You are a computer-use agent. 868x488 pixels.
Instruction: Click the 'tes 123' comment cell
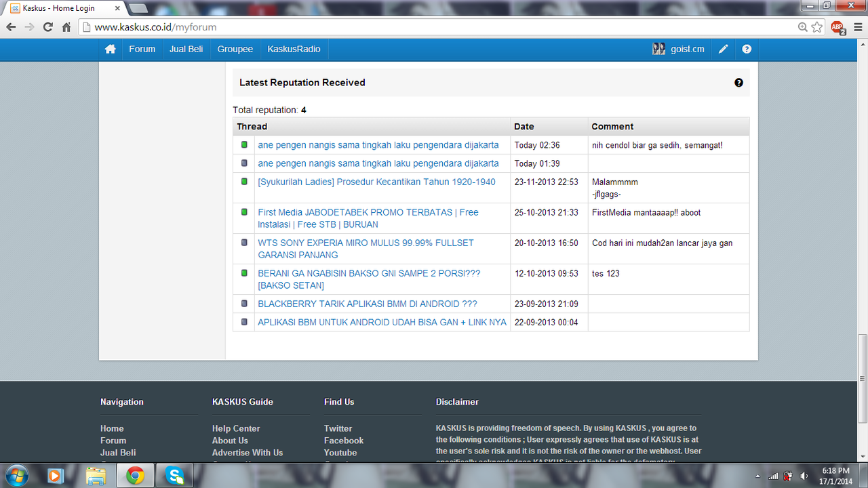pos(669,279)
